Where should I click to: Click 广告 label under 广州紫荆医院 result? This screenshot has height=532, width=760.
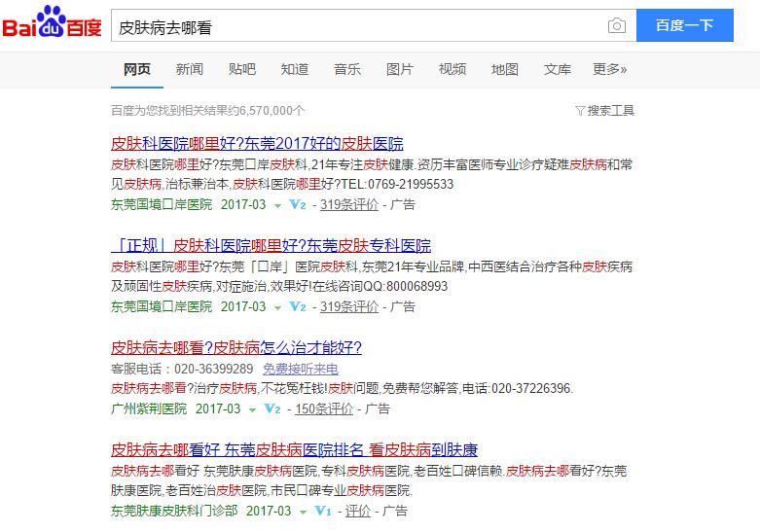[x=378, y=408]
